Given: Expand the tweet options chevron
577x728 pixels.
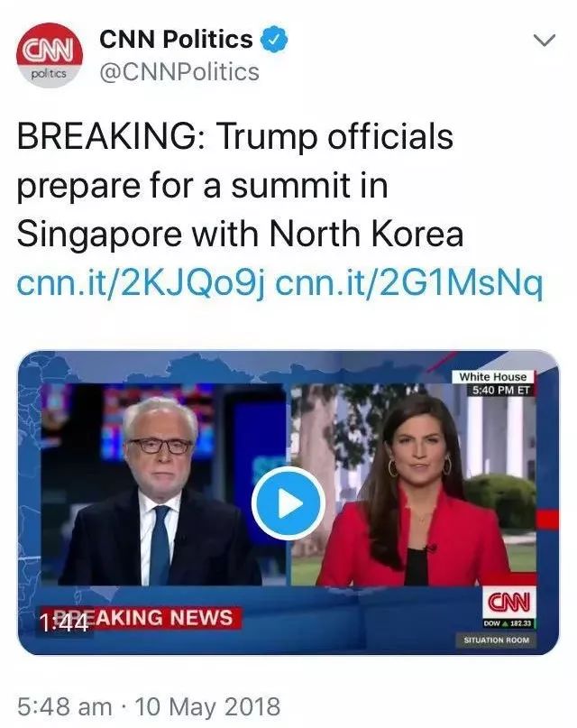Looking at the screenshot, I should tap(545, 41).
